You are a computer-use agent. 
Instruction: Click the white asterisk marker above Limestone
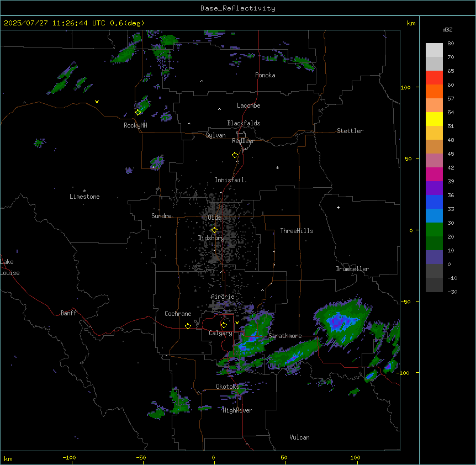tap(84, 191)
